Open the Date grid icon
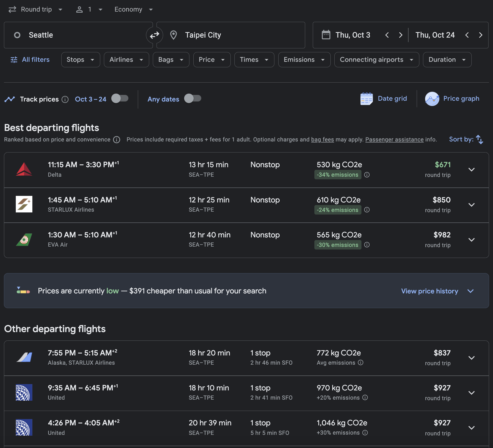This screenshot has width=493, height=448. (366, 99)
